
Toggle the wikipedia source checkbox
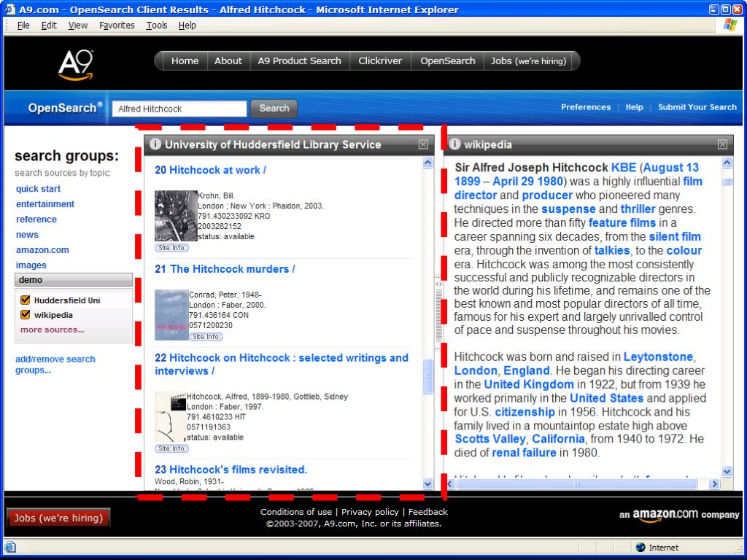click(26, 315)
